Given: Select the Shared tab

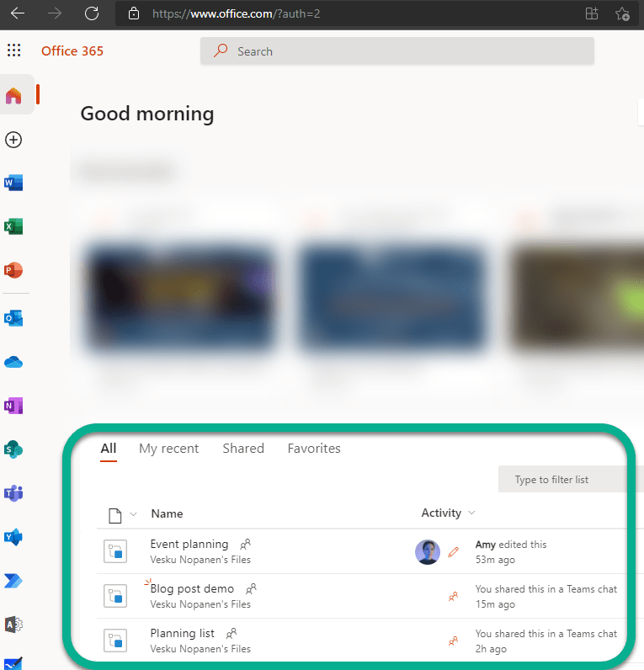Looking at the screenshot, I should (x=243, y=449).
